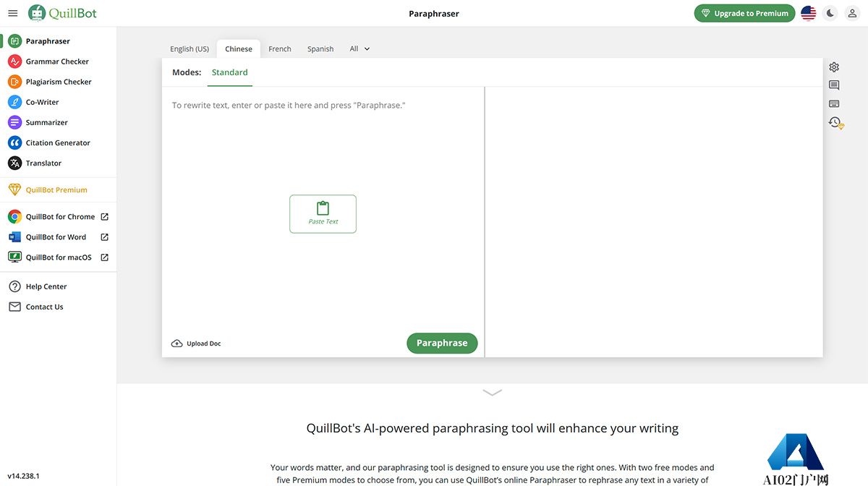This screenshot has width=868, height=486.
Task: Open the hamburger menu icon
Action: [12, 13]
